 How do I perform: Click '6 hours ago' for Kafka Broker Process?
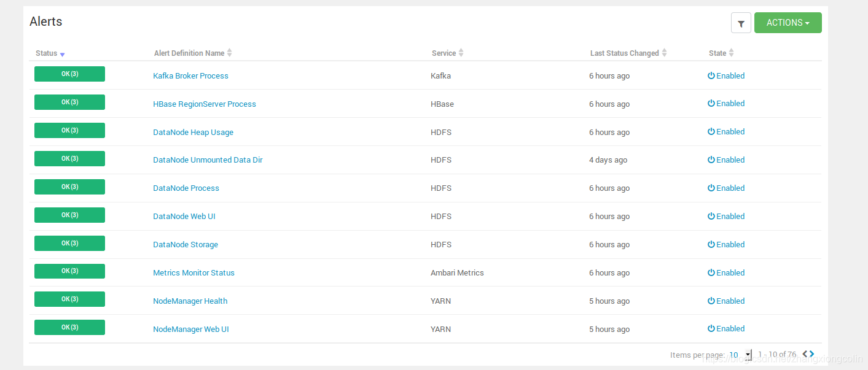tap(609, 76)
